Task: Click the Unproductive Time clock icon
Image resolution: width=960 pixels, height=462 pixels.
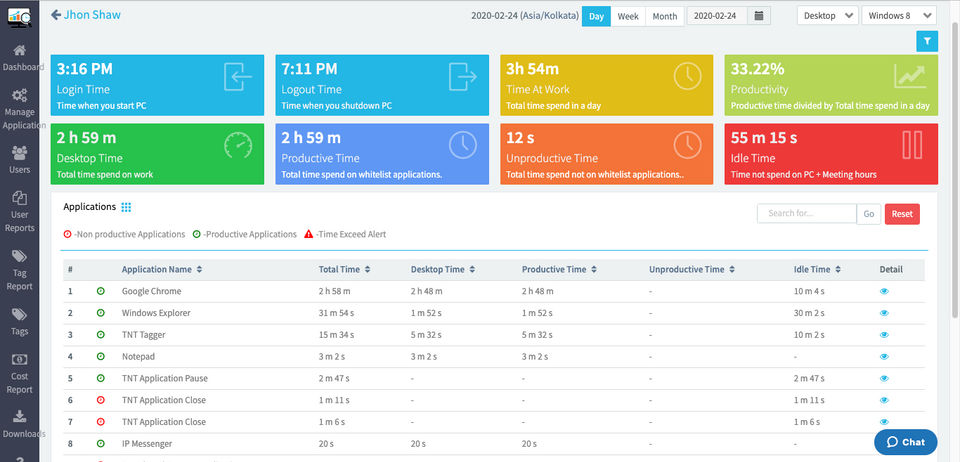Action: (x=688, y=145)
